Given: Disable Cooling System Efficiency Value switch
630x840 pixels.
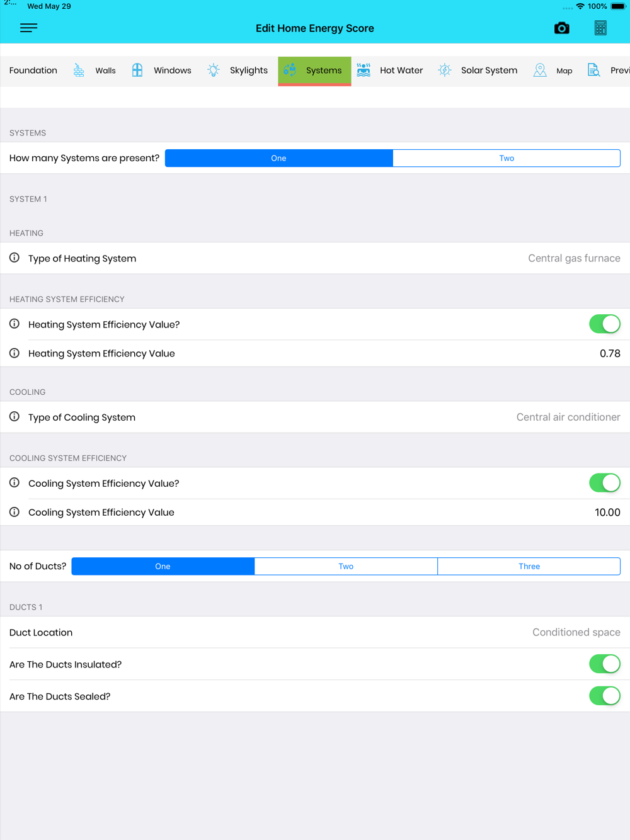Looking at the screenshot, I should coord(604,483).
